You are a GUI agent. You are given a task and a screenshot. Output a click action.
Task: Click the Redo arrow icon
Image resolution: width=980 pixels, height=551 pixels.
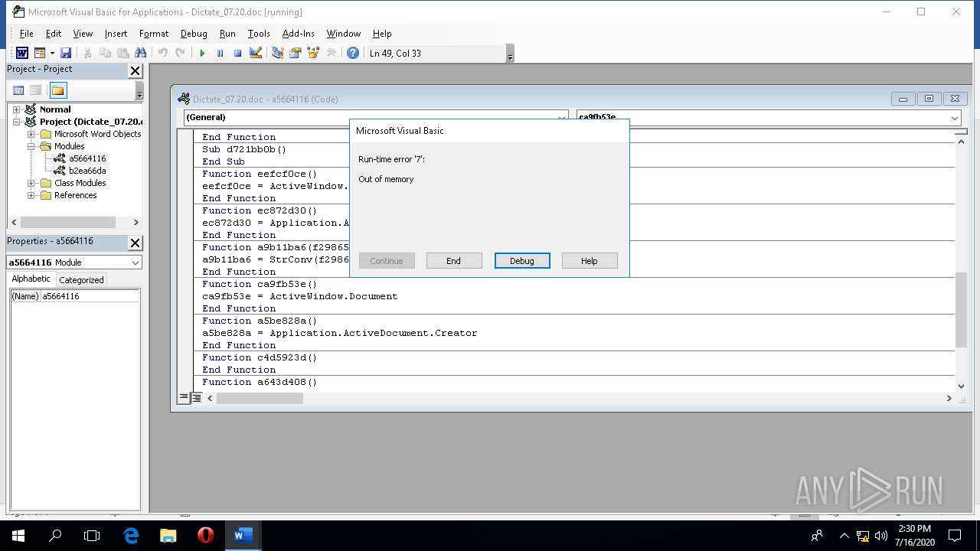click(x=180, y=53)
